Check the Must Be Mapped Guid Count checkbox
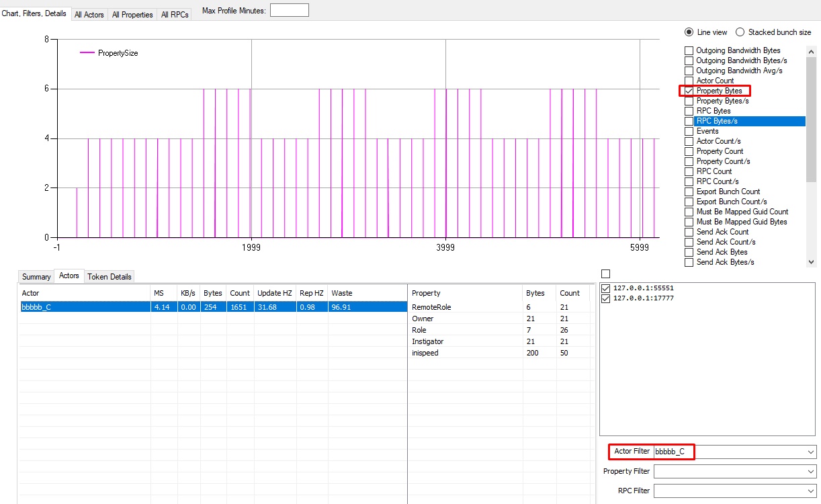Image resolution: width=821 pixels, height=504 pixels. pyautogui.click(x=689, y=212)
